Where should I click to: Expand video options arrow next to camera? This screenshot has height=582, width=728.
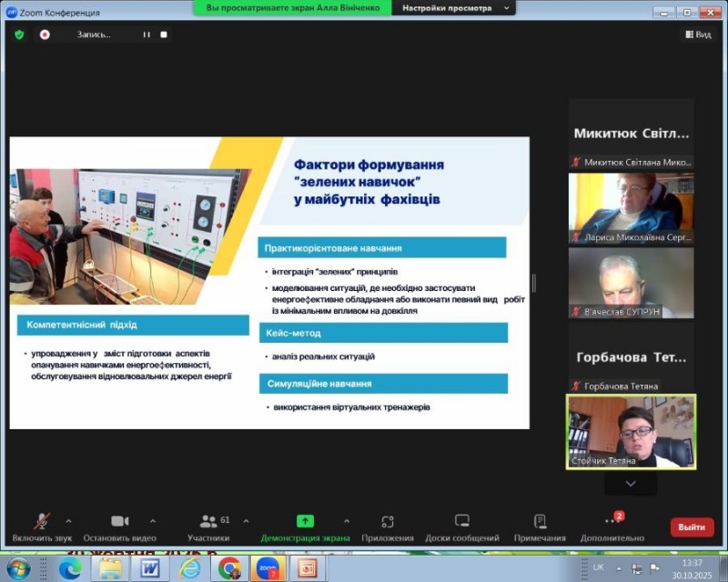tap(152, 521)
